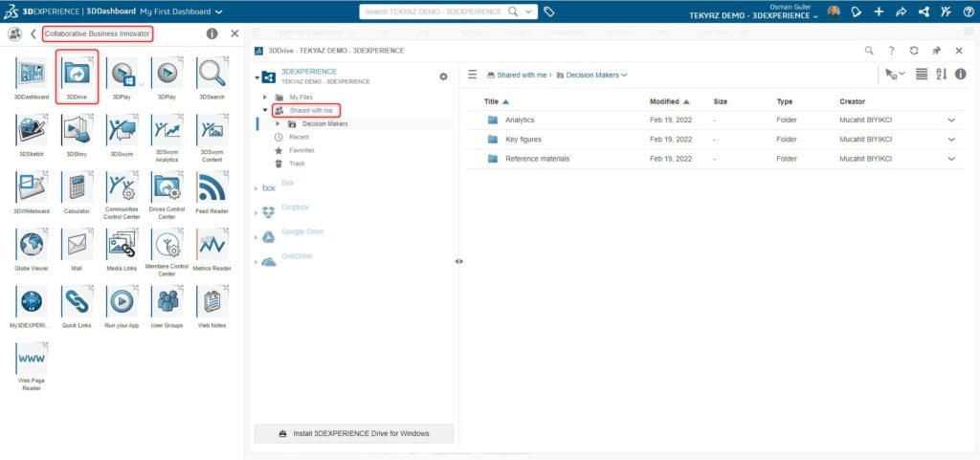The image size is (980, 460).
Task: Open 3DPlay app with Windows badge
Action: coord(122,73)
